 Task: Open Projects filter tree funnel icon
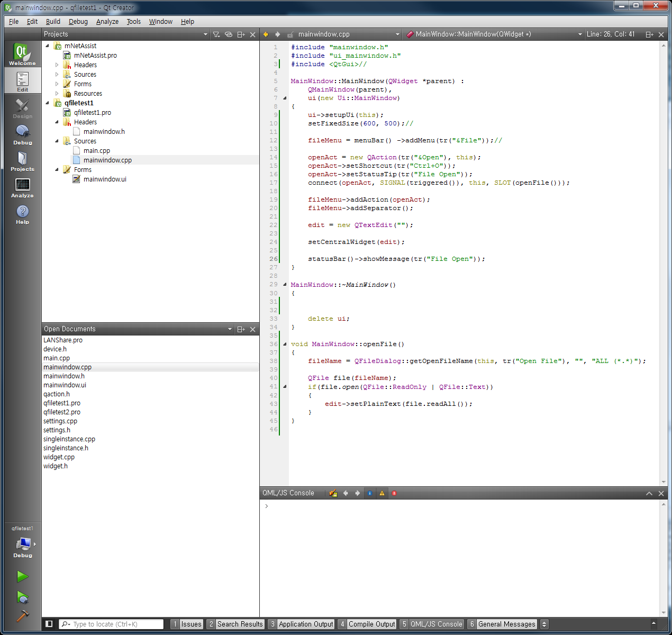pos(216,34)
